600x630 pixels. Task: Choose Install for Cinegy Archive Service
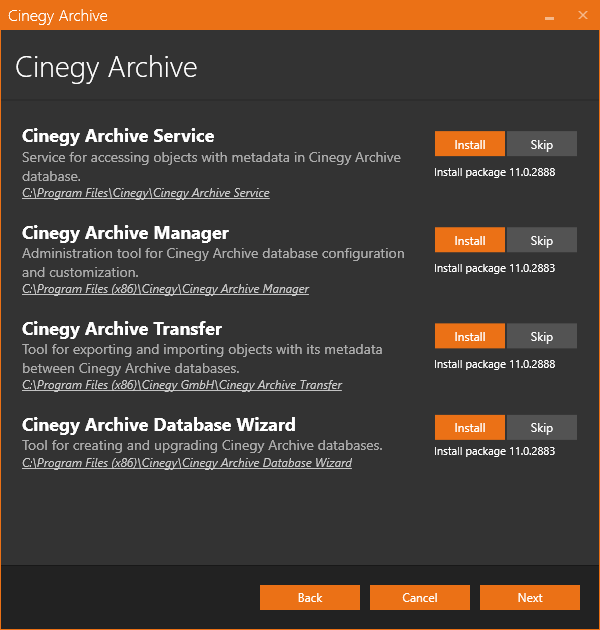[469, 144]
